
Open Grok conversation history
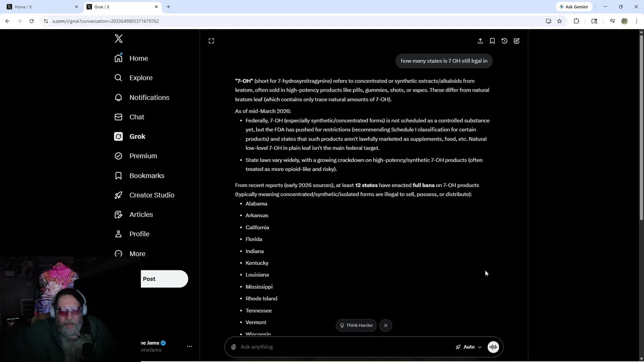[x=504, y=41]
